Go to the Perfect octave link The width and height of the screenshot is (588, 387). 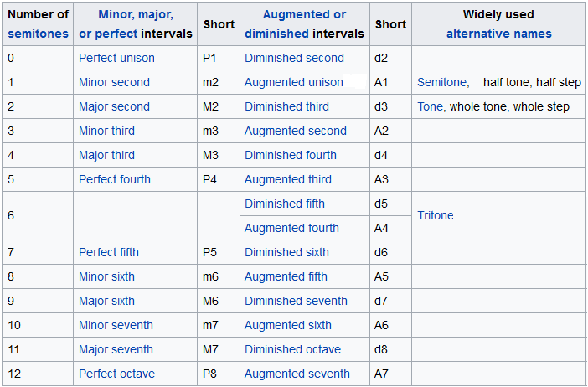[x=116, y=374]
